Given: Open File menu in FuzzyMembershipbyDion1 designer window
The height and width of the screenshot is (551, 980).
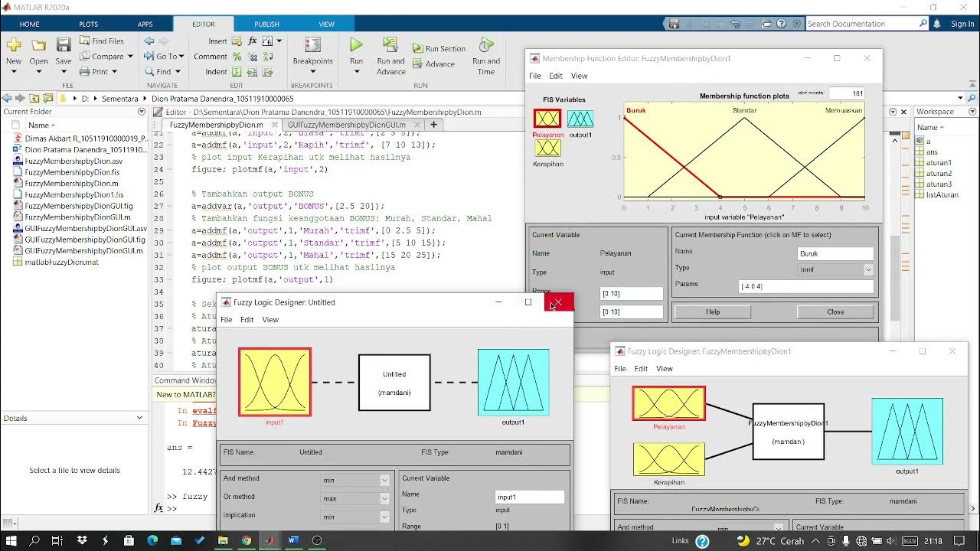Looking at the screenshot, I should point(620,369).
